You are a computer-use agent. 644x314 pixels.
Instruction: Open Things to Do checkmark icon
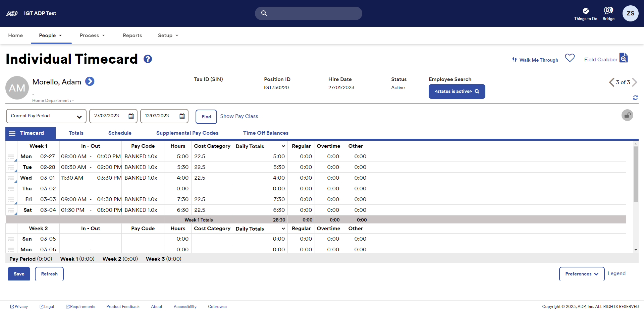[585, 11]
